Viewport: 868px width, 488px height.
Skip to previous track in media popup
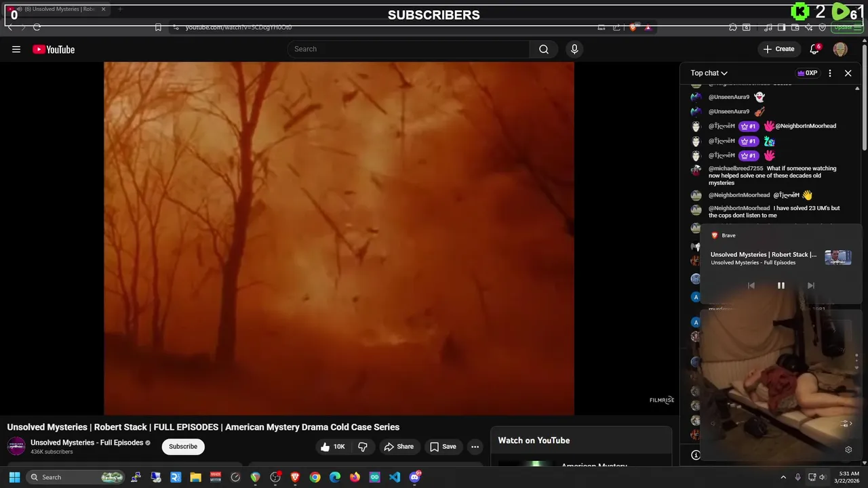[x=751, y=285]
